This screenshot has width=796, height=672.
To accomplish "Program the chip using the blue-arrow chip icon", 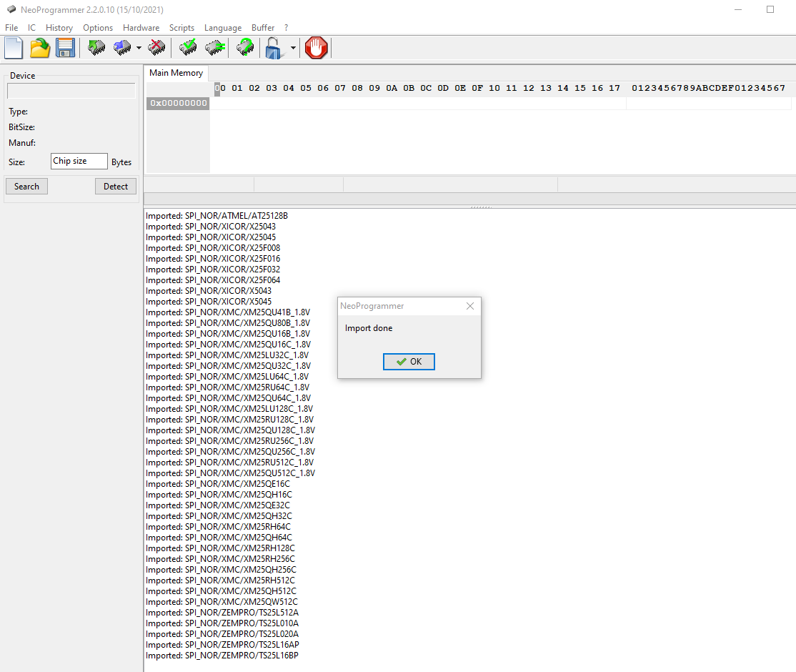I will [122, 48].
